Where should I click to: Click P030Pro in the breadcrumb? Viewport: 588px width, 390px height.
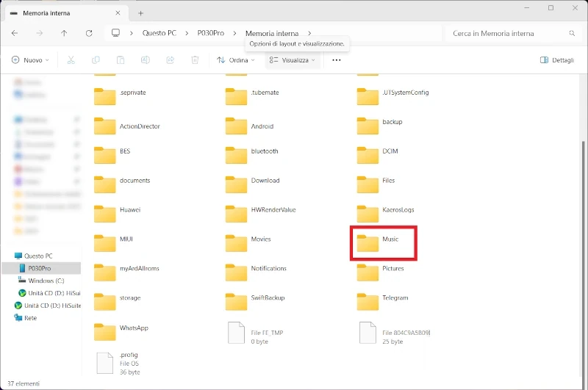210,33
